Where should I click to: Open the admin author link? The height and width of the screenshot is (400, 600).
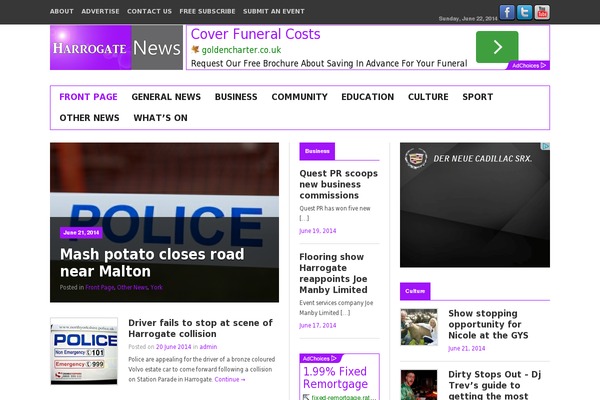coord(208,347)
